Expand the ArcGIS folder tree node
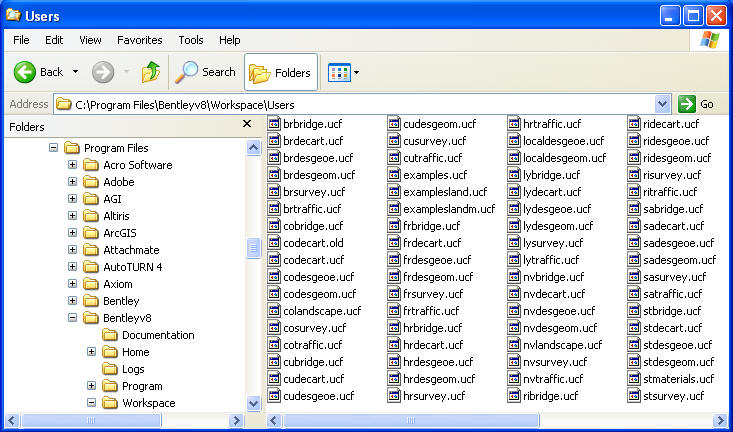Viewport: 733px width, 432px height. pyautogui.click(x=72, y=233)
